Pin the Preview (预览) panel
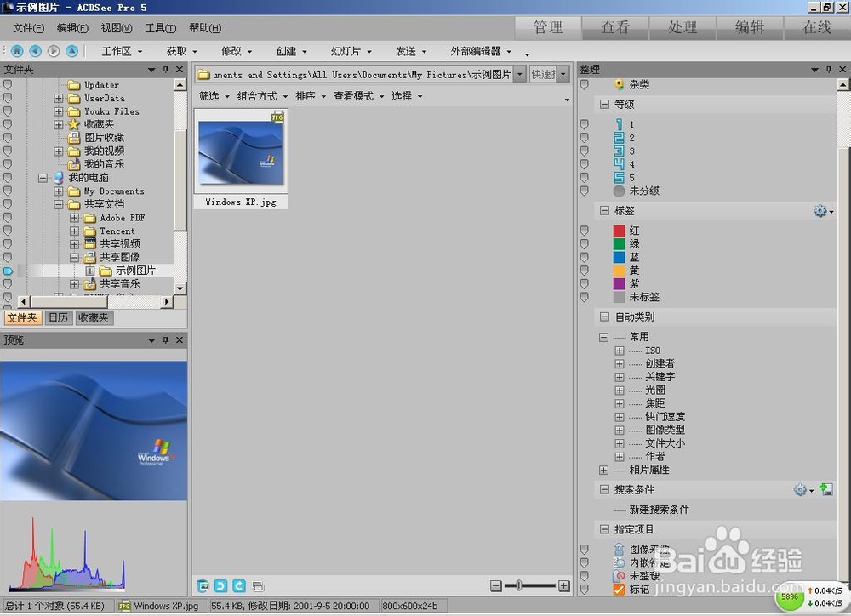Image resolution: width=851 pixels, height=616 pixels. pyautogui.click(x=166, y=340)
